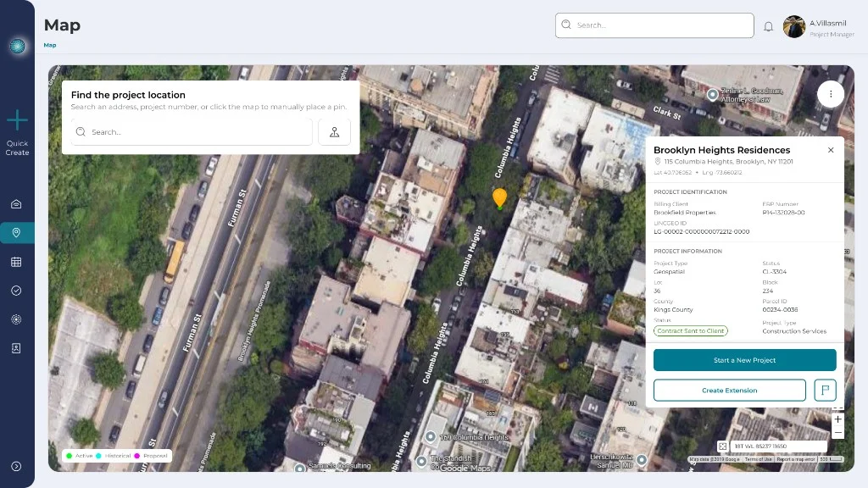Image resolution: width=868 pixels, height=488 pixels.
Task: Open the Home page from the sidebar
Action: (16, 204)
